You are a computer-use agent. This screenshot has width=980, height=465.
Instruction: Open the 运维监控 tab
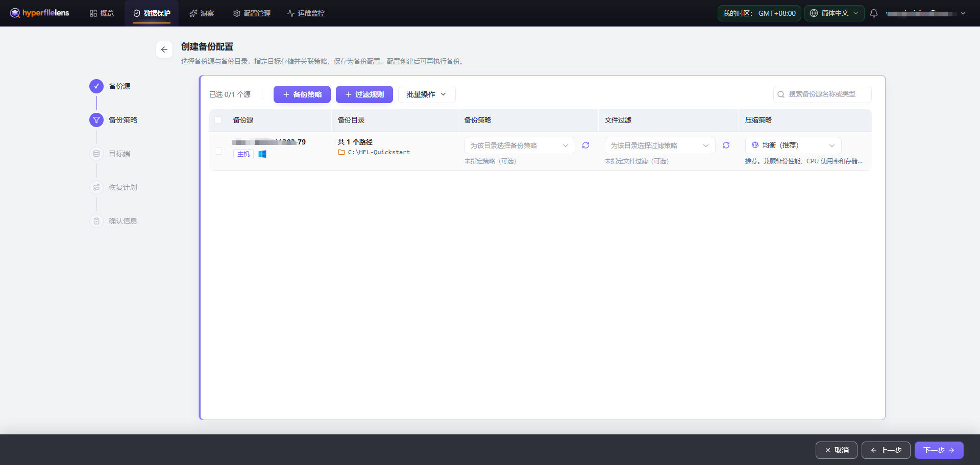point(306,13)
